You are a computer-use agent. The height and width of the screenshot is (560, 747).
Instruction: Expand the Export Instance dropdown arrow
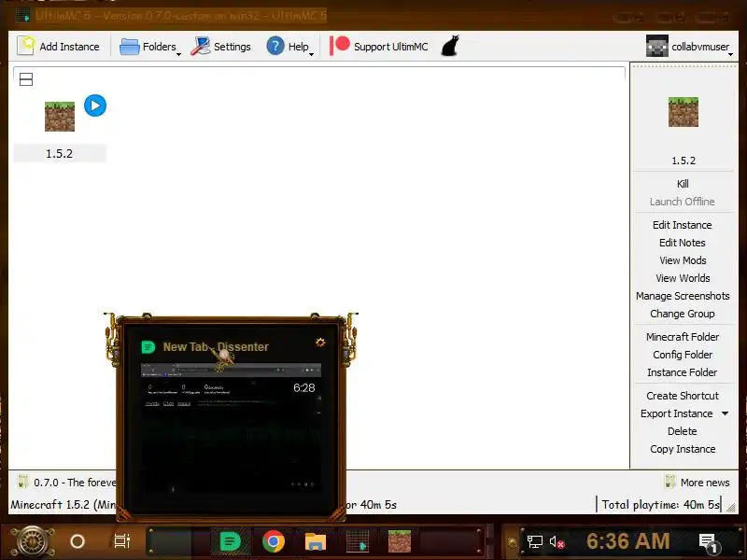[726, 413]
